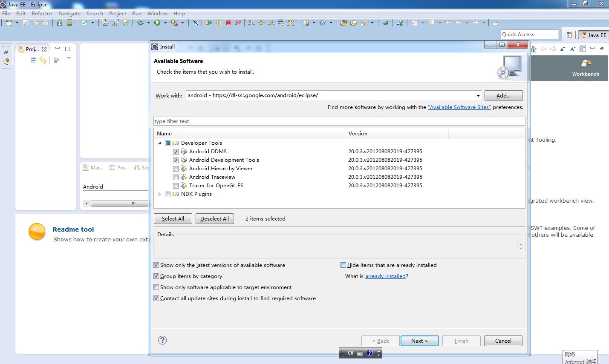Click the Save toolbar icon
The image size is (609, 364).
click(x=26, y=23)
